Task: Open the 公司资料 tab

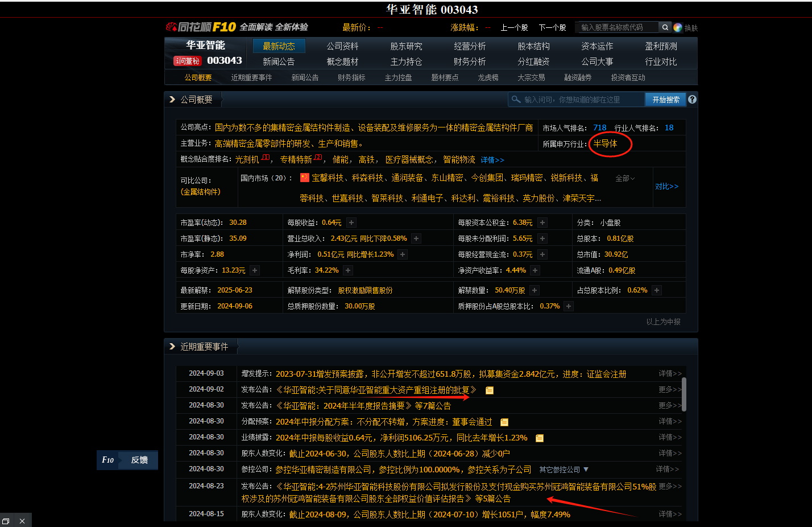Action: (x=342, y=46)
